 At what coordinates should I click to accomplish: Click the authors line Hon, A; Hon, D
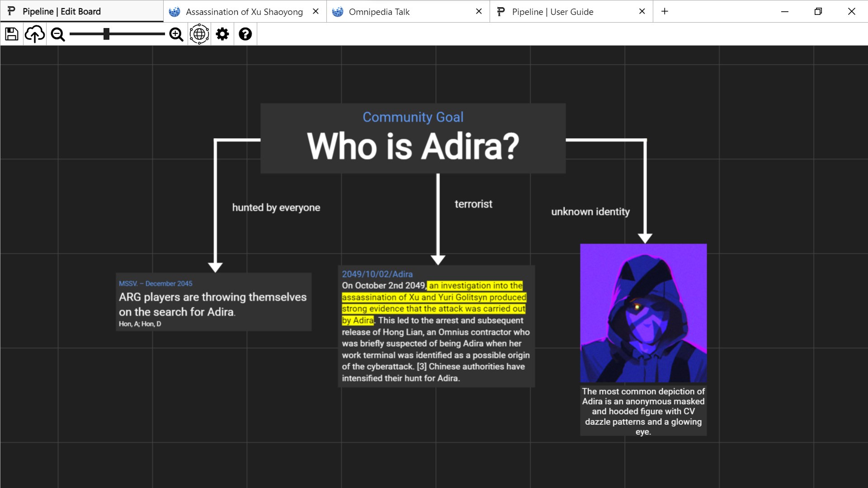[140, 324]
